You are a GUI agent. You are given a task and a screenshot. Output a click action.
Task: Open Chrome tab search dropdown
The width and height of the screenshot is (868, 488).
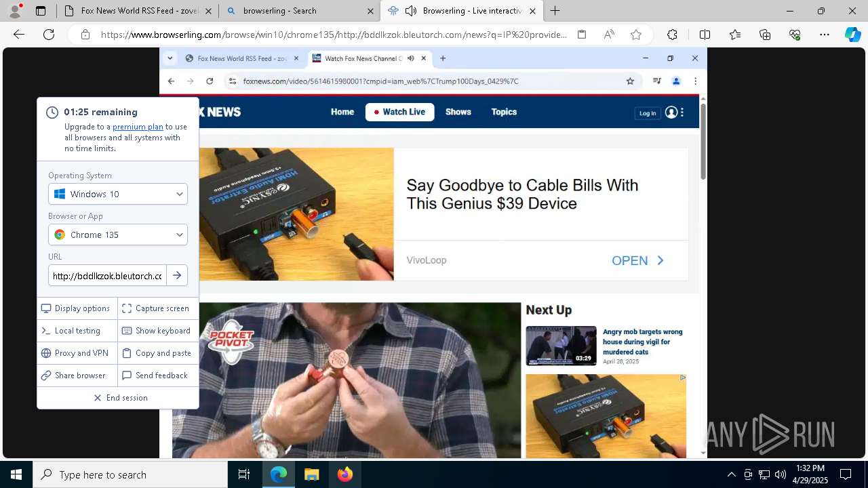coord(170,58)
